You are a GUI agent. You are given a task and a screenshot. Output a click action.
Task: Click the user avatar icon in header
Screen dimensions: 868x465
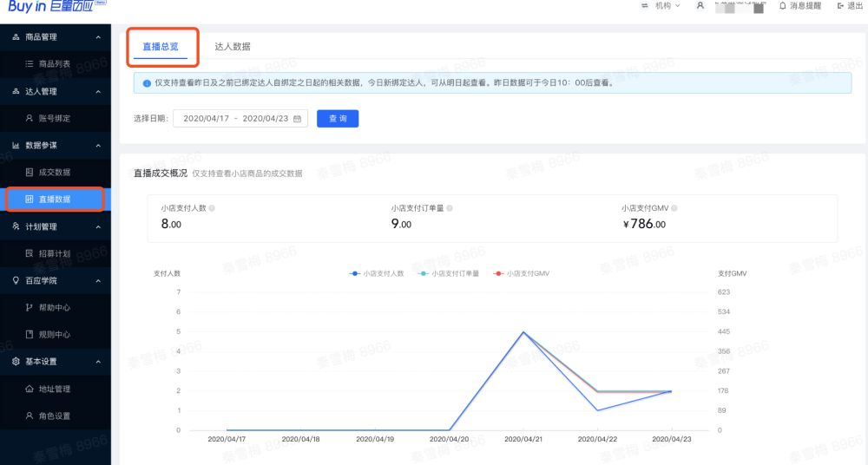[x=700, y=6]
